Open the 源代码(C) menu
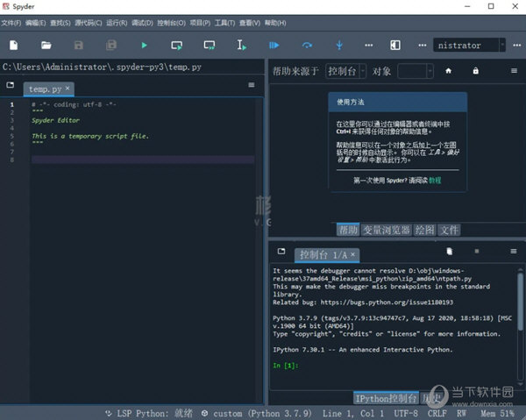 point(89,23)
